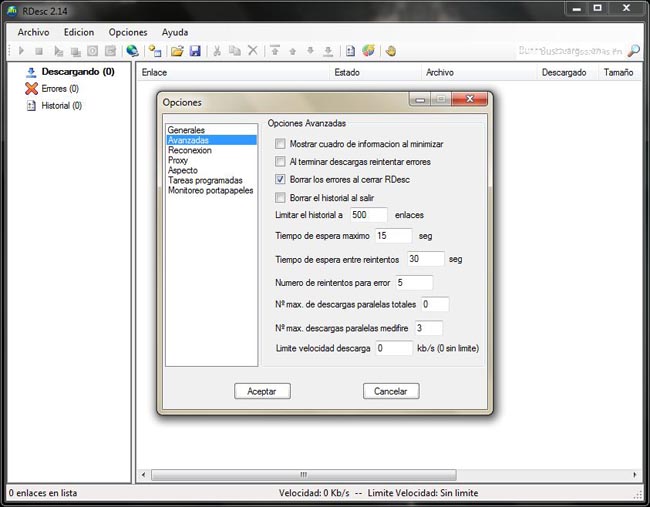
Task: Toggle 'Borrar el historial al salir' checkbox
Action: [281, 197]
